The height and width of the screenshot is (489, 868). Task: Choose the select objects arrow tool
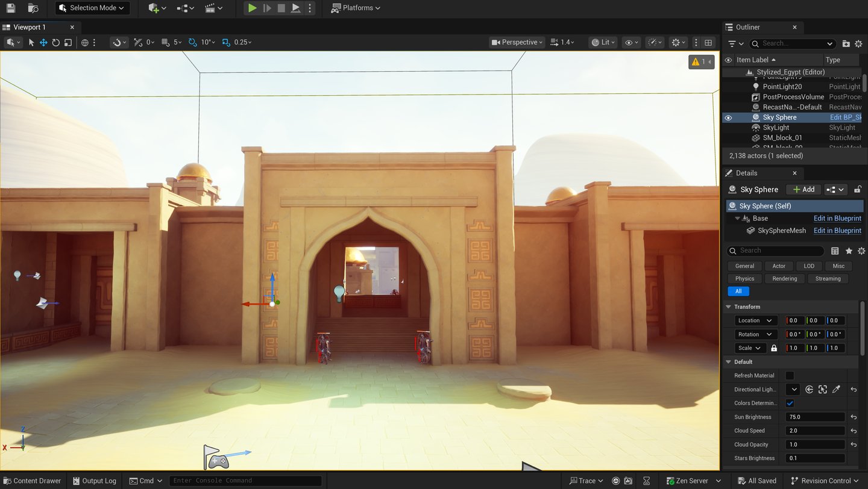31,42
